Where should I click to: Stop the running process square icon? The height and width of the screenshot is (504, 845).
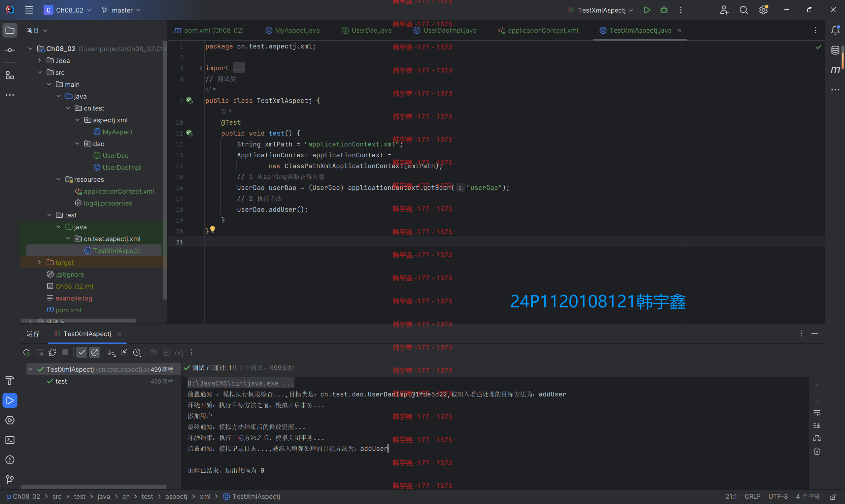coord(65,352)
